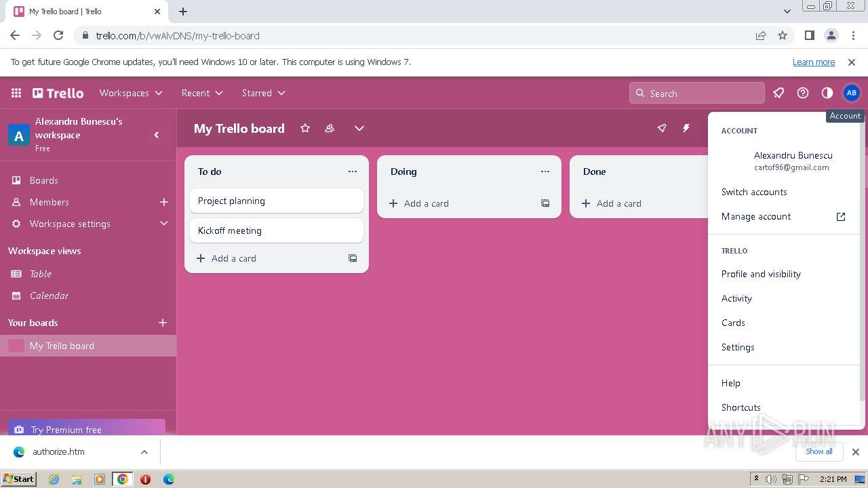868x488 pixels.
Task: Expand the Recent dropdown
Action: coord(202,93)
